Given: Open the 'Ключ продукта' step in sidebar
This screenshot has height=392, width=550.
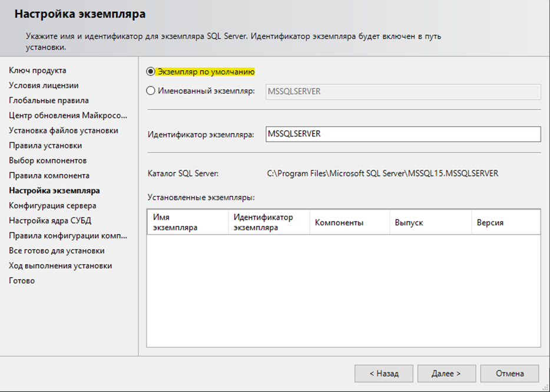Looking at the screenshot, I should (37, 71).
